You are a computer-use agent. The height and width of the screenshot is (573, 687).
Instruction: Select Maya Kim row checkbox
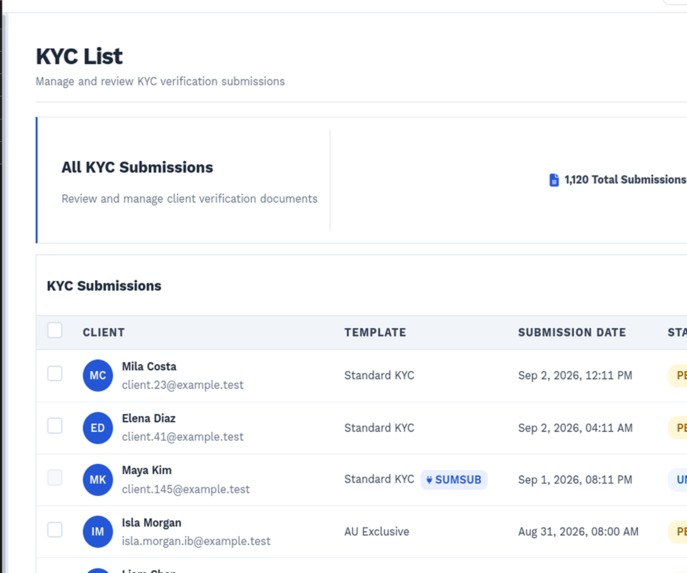(x=55, y=478)
